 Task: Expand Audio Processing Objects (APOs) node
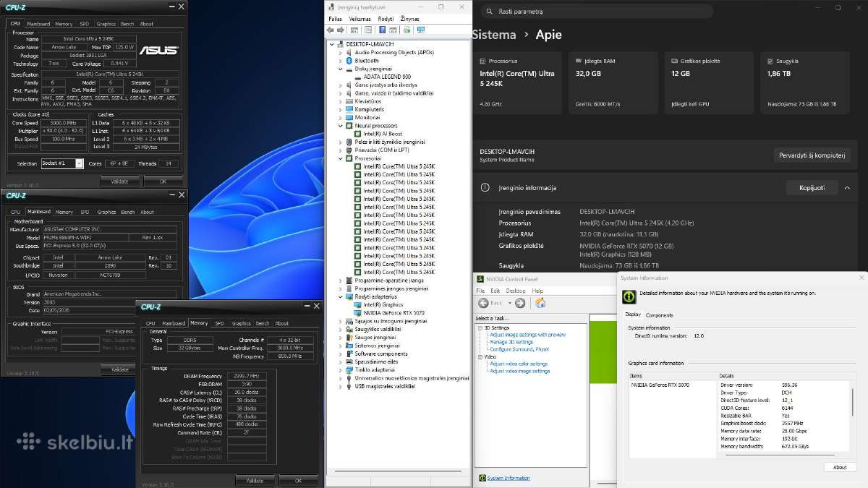(x=341, y=52)
